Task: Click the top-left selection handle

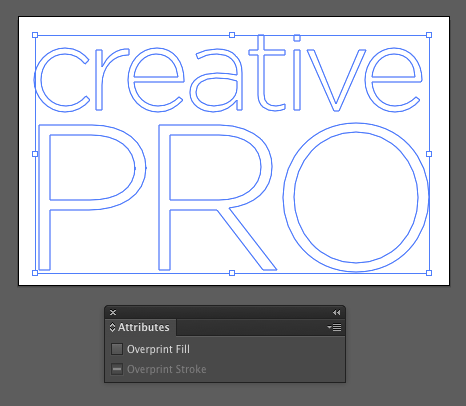Action: tap(35, 35)
